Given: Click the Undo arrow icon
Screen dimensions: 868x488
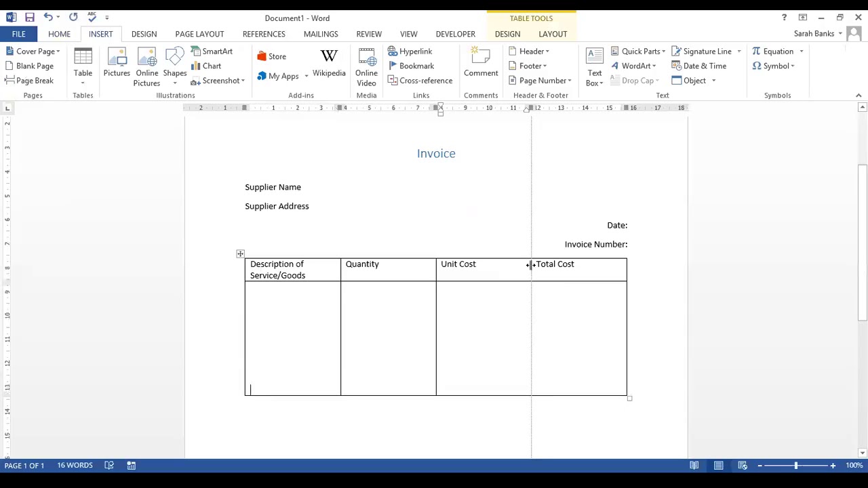Looking at the screenshot, I should coord(48,17).
